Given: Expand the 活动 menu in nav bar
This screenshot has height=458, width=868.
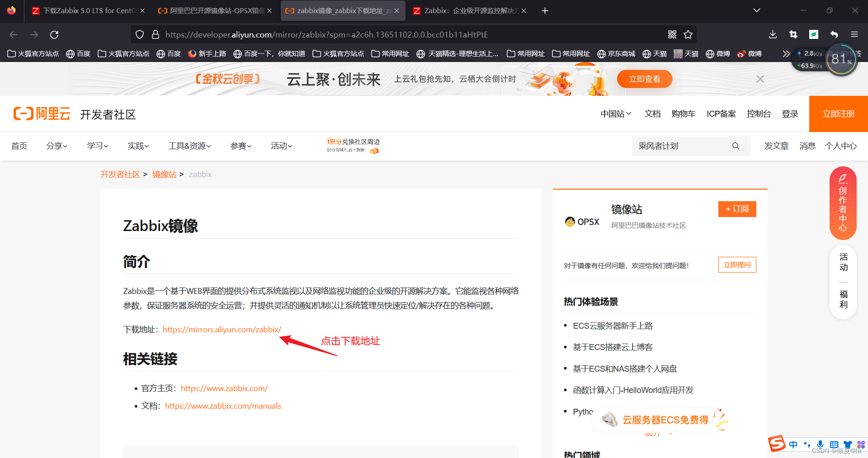Looking at the screenshot, I should coord(282,146).
